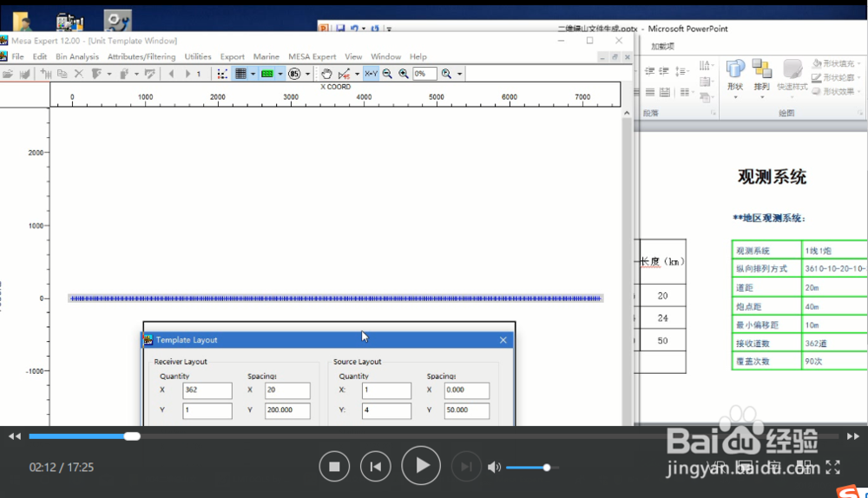Click the zoom in magnifier
The width and height of the screenshot is (868, 498).
(404, 74)
